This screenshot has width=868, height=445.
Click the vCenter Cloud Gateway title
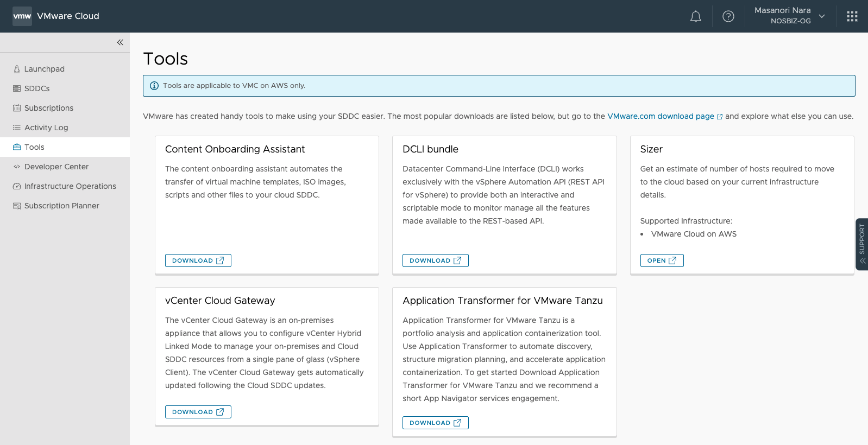(220, 301)
